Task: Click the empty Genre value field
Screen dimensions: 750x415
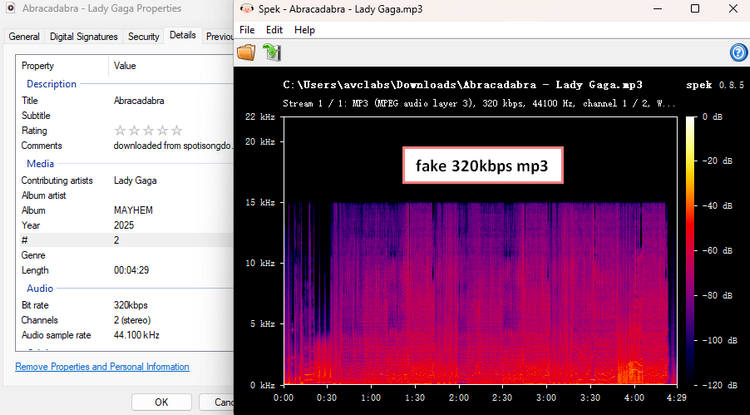Action: pyautogui.click(x=172, y=255)
